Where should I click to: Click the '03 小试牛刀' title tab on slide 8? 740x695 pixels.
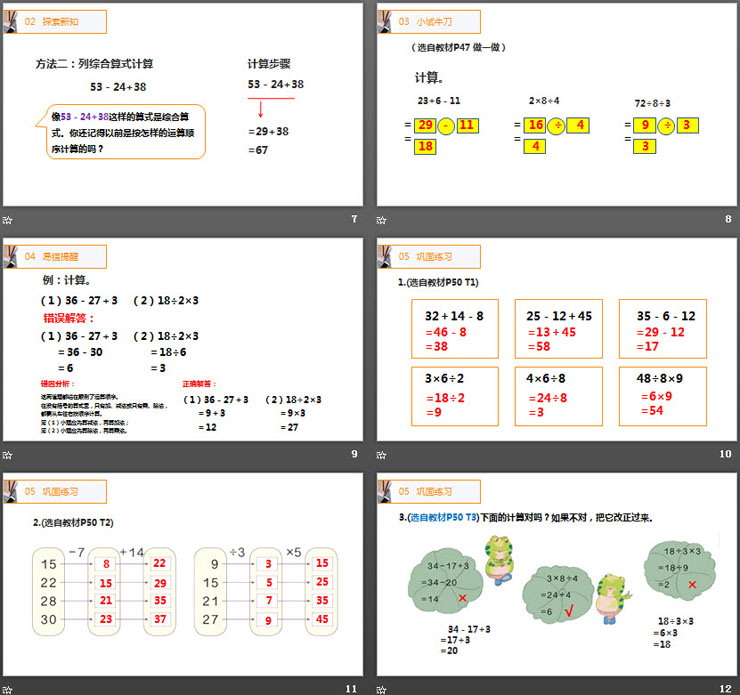point(429,22)
